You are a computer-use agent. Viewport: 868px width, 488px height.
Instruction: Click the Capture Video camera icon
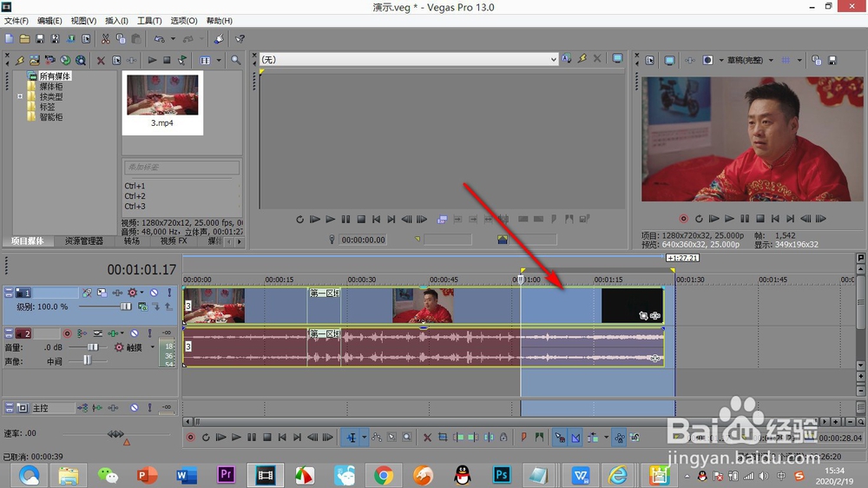pyautogui.click(x=49, y=60)
